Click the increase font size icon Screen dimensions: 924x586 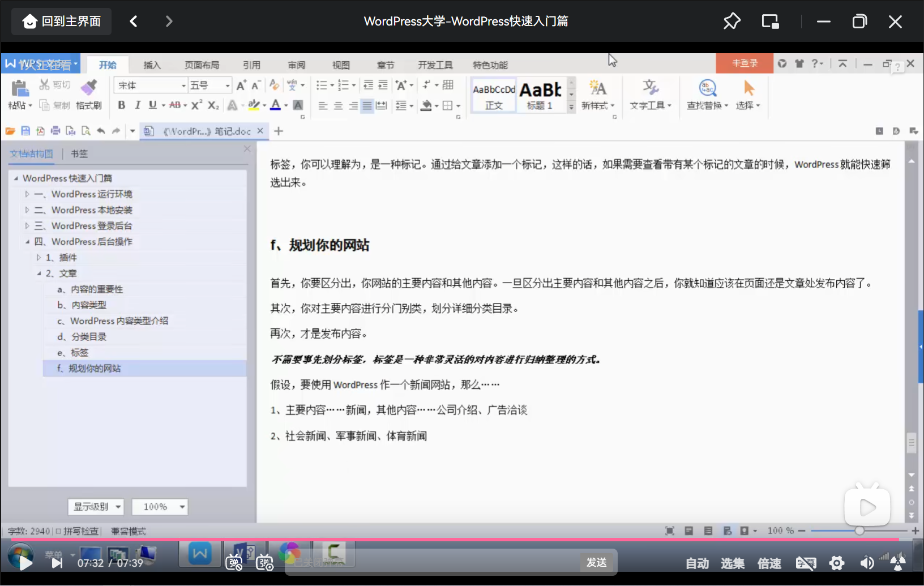241,85
